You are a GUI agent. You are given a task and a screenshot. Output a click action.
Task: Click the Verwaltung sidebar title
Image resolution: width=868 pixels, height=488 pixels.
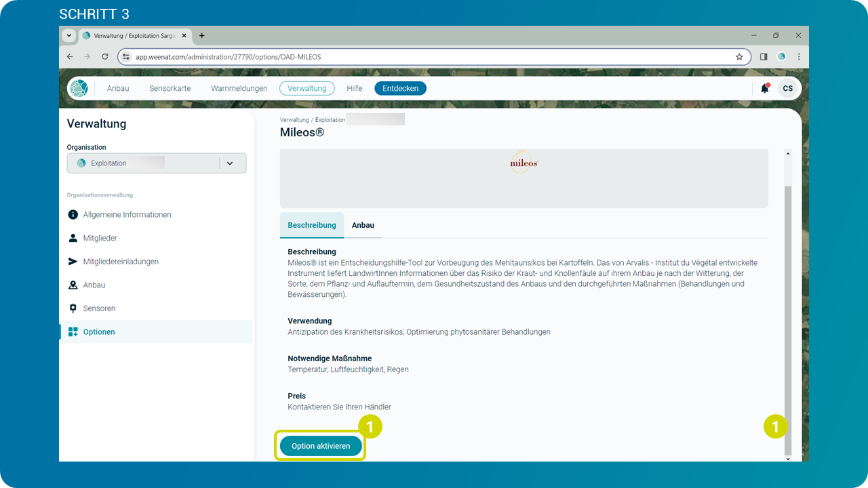pos(97,124)
